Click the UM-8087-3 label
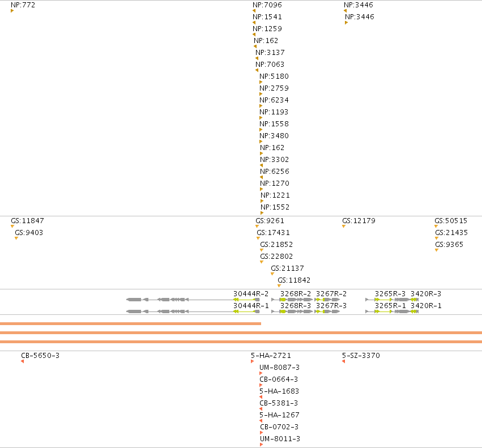 279,368
